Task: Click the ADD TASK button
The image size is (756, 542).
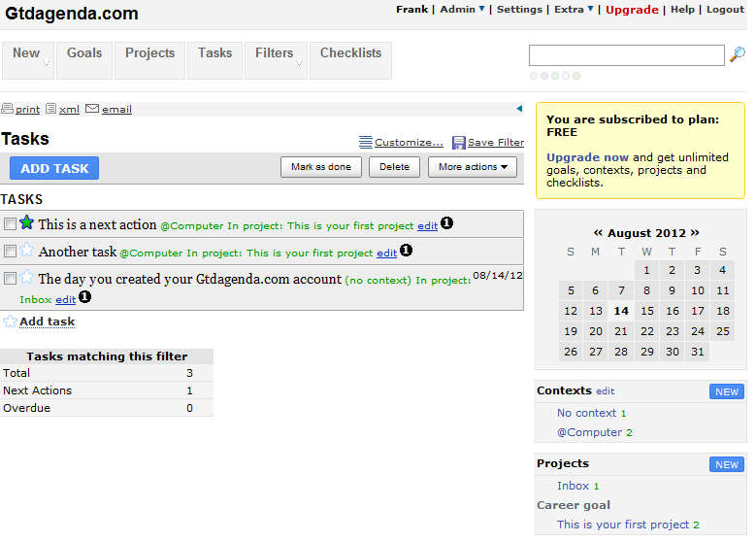Action: click(54, 168)
